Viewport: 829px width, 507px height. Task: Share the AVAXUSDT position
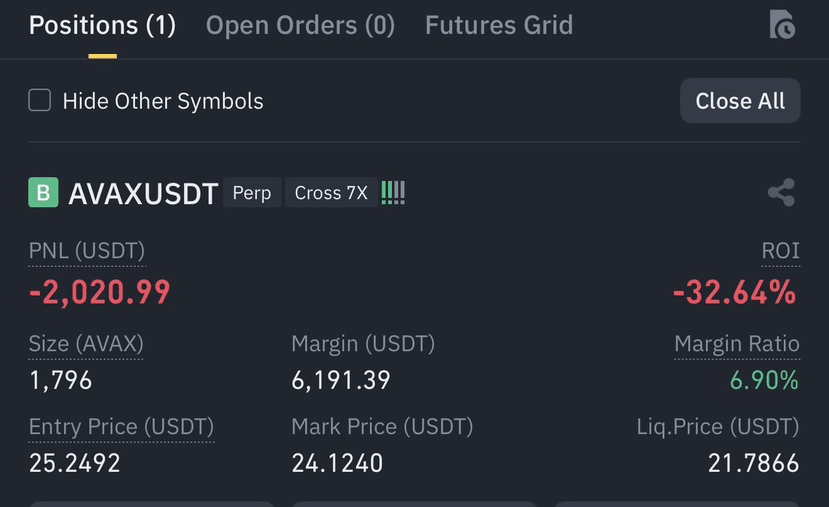[781, 192]
